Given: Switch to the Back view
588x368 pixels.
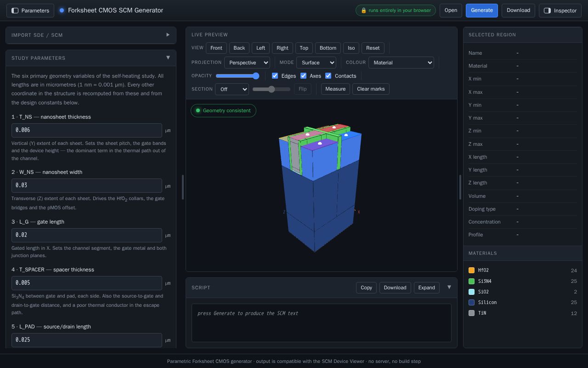Looking at the screenshot, I should (x=239, y=48).
